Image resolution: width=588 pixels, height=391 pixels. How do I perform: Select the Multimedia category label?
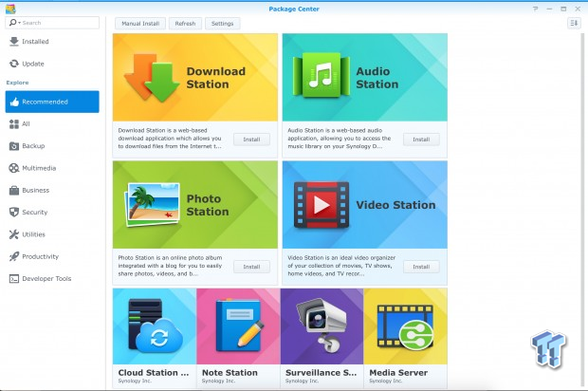[39, 168]
